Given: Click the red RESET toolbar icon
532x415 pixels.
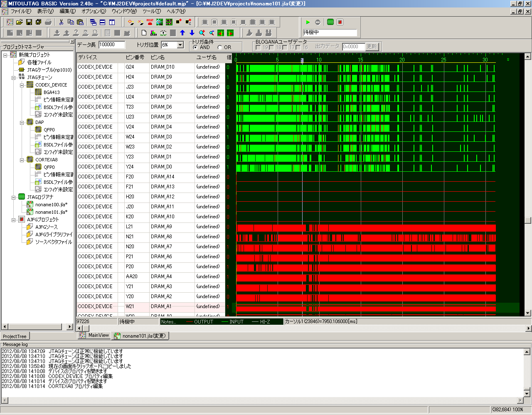Looking at the screenshot, I should point(150,22).
